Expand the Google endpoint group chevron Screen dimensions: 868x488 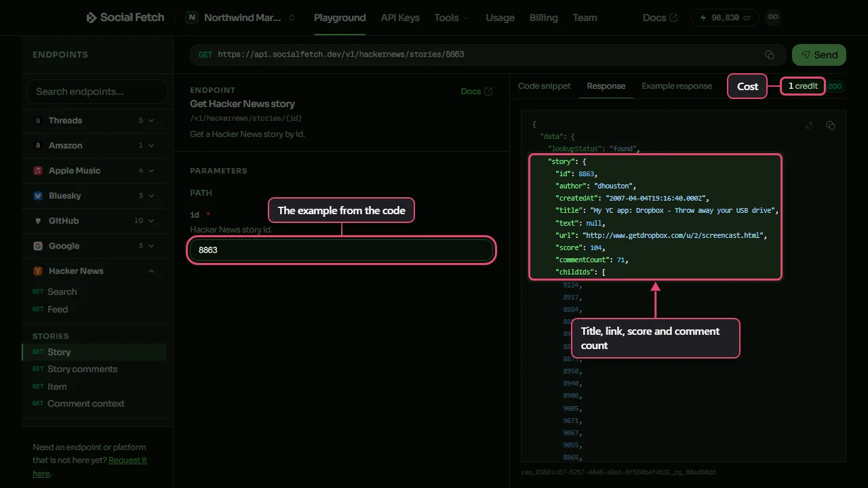pyautogui.click(x=151, y=246)
